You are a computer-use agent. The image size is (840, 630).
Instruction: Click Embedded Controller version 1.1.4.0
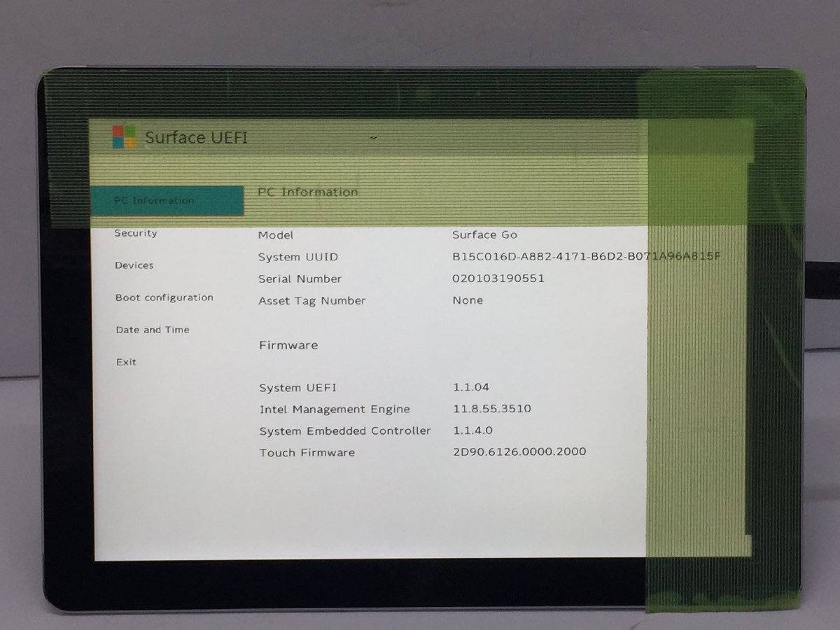473,430
